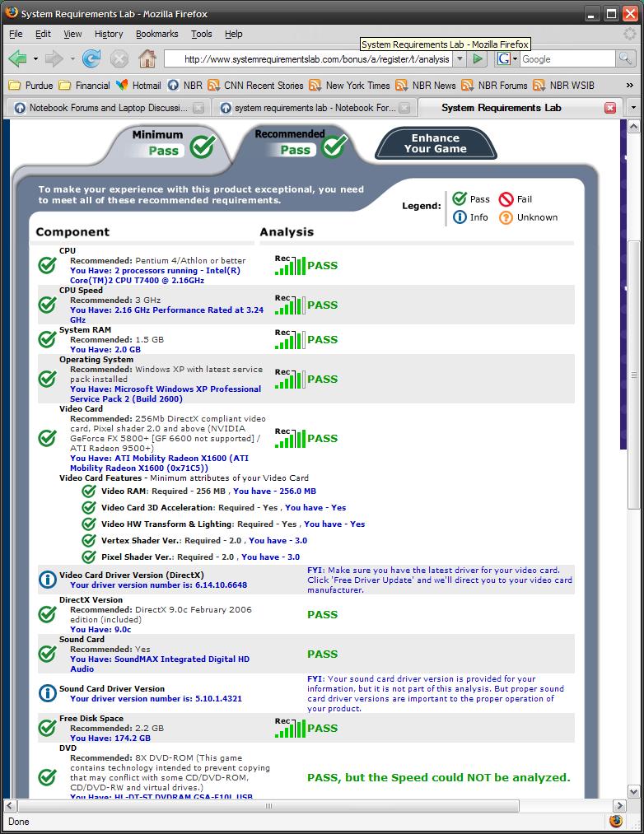Click the vertical scrollbar down arrow

[633, 791]
